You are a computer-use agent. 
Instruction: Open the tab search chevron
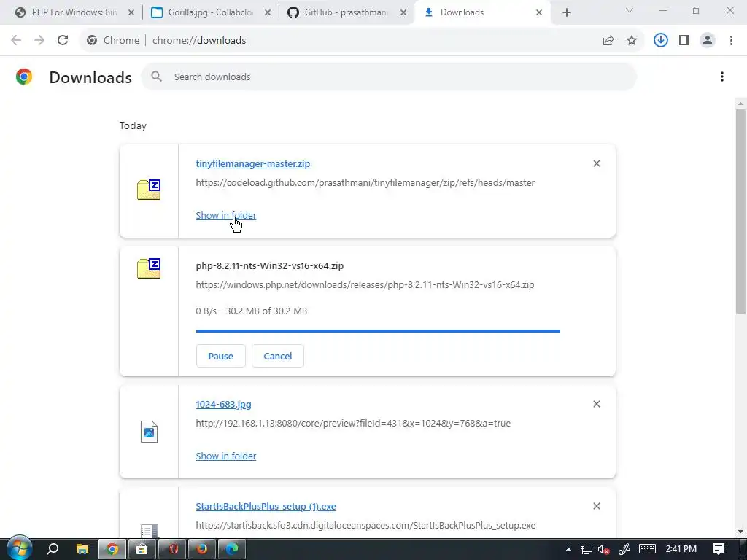630,10
